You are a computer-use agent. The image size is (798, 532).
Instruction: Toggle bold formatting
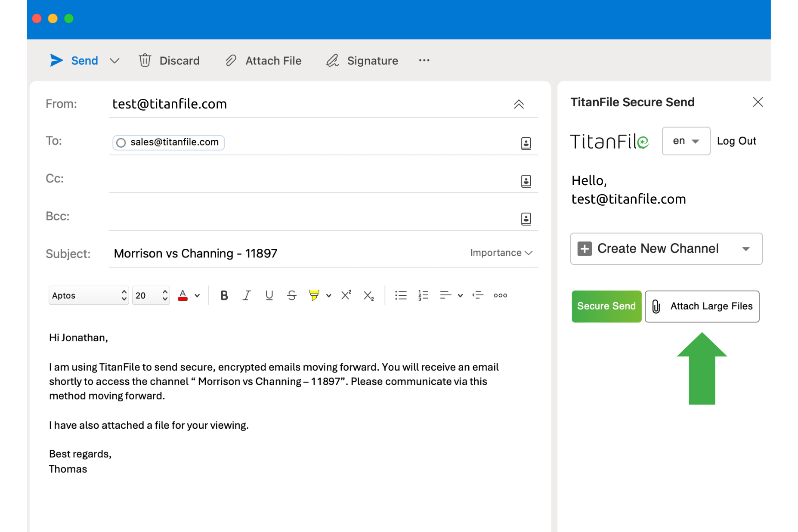click(x=224, y=296)
